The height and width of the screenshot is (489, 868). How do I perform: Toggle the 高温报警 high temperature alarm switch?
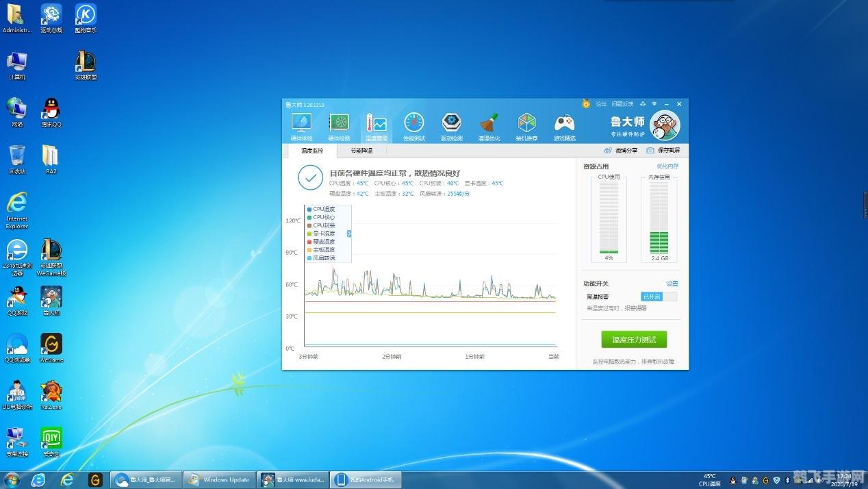coord(659,297)
